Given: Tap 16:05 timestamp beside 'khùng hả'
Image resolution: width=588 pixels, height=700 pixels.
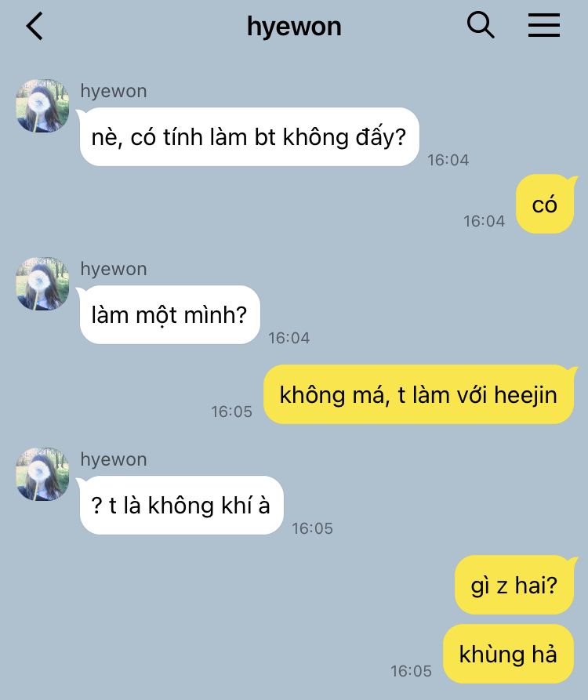Looking at the screenshot, I should 411,671.
